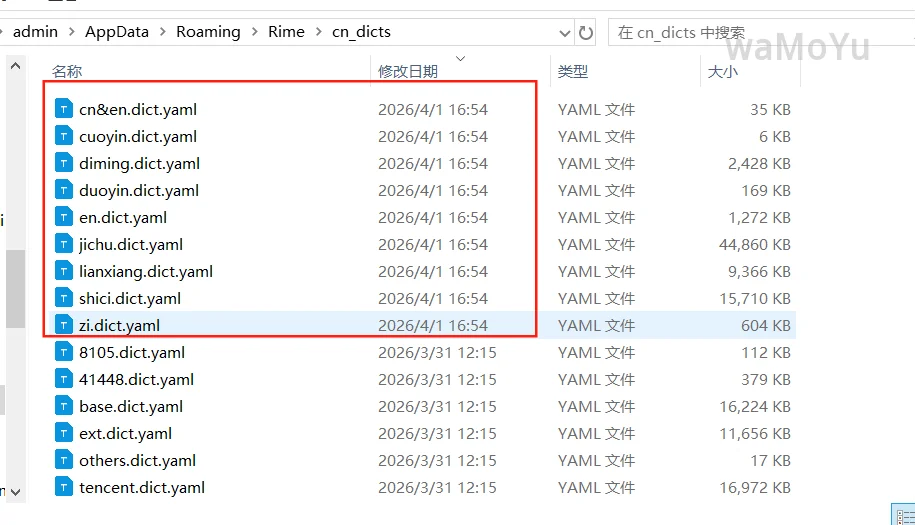Image resolution: width=916 pixels, height=526 pixels.
Task: Sort files by the 大小 column header
Action: (722, 72)
